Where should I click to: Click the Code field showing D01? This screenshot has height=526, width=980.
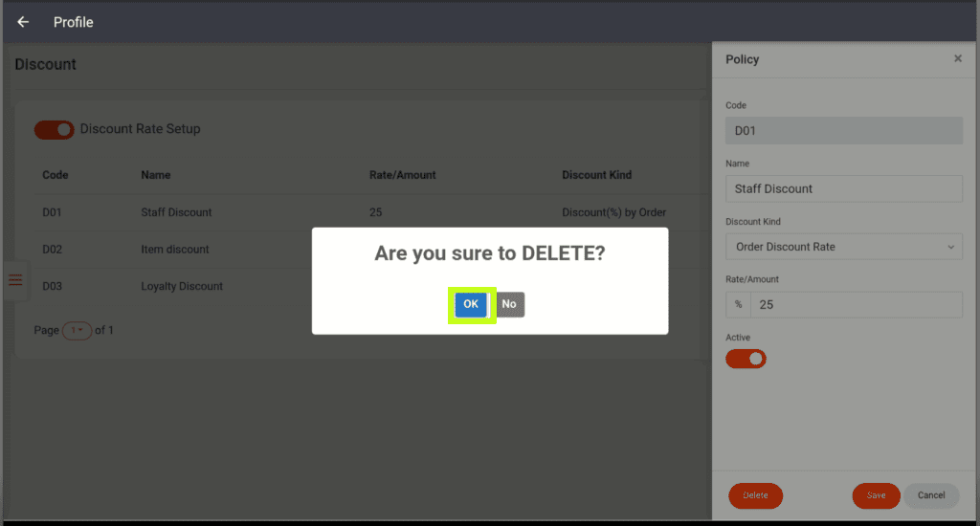843,130
